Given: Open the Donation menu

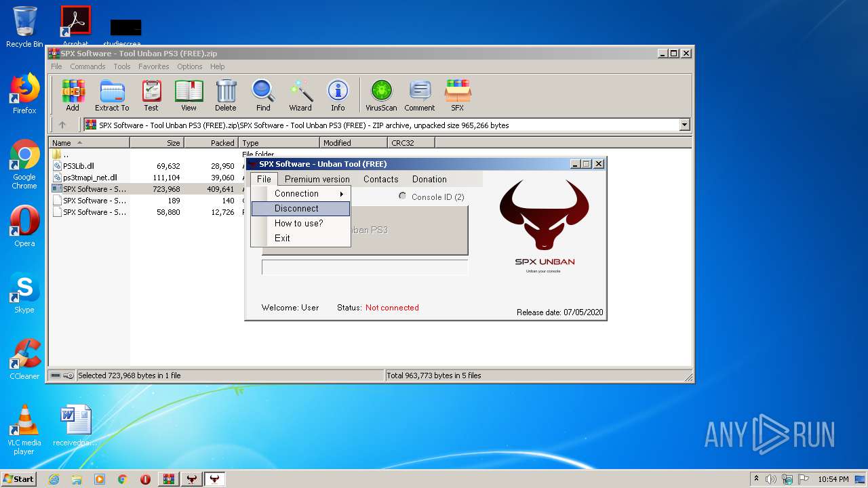Looking at the screenshot, I should [x=429, y=179].
